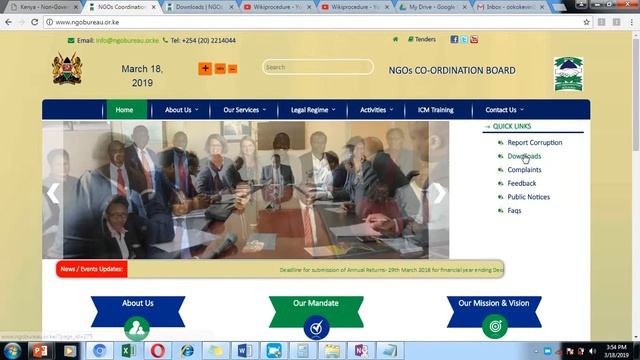Switch to the Inbox Gmail tab
Image resolution: width=640 pixels, height=360 pixels.
(x=509, y=7)
